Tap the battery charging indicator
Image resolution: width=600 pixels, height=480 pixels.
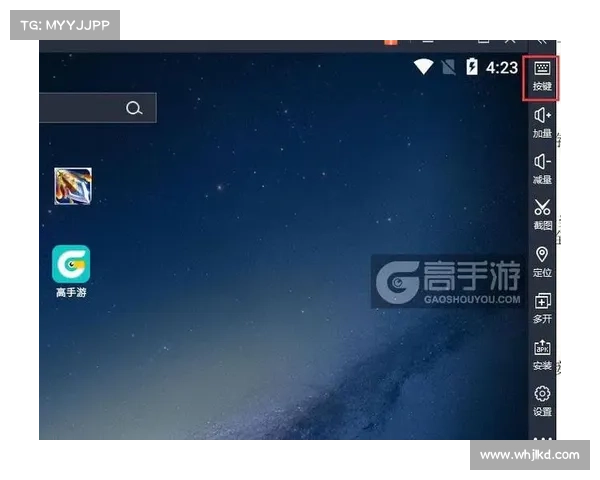point(472,67)
